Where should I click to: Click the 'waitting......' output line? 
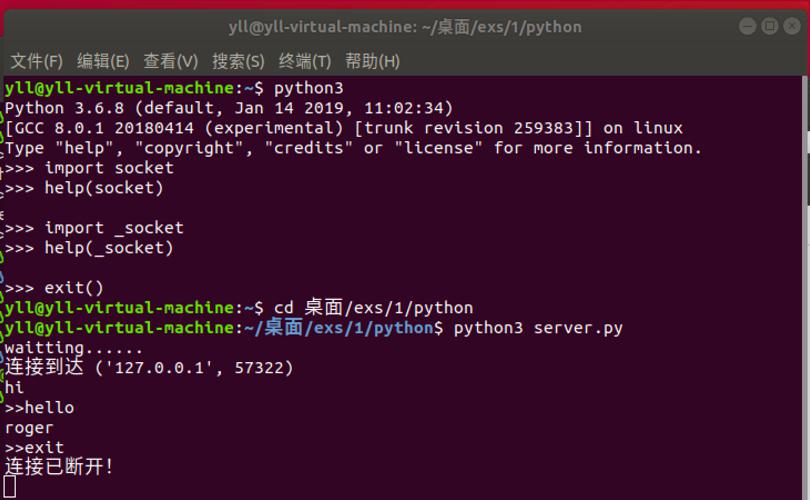point(73,348)
